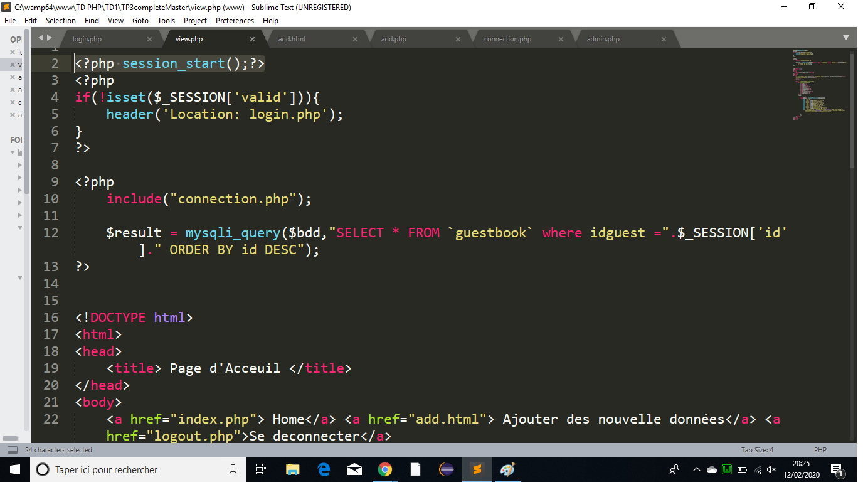Click the panel switcher icon in status bar
868x497 pixels.
(12, 450)
